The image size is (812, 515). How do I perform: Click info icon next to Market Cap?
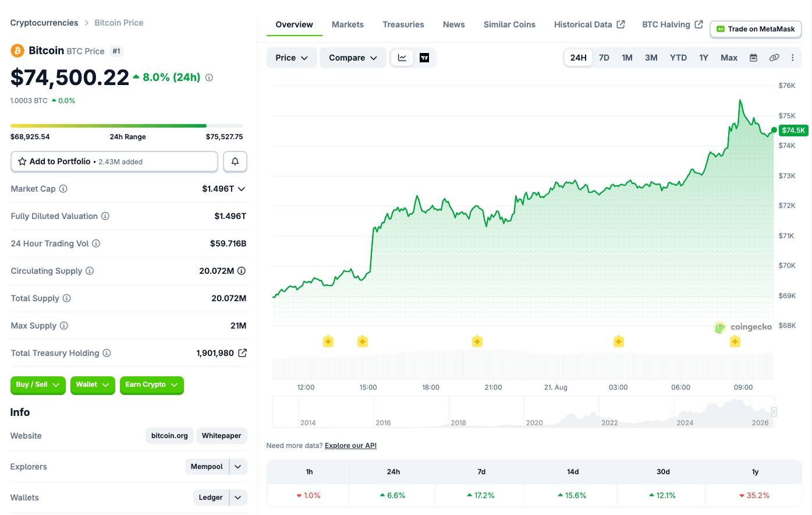(x=63, y=189)
